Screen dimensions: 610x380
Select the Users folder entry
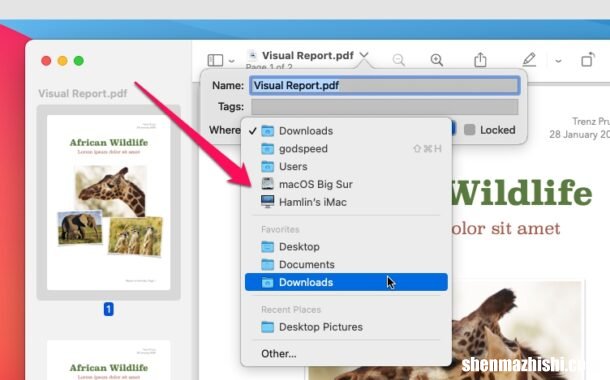346,166
